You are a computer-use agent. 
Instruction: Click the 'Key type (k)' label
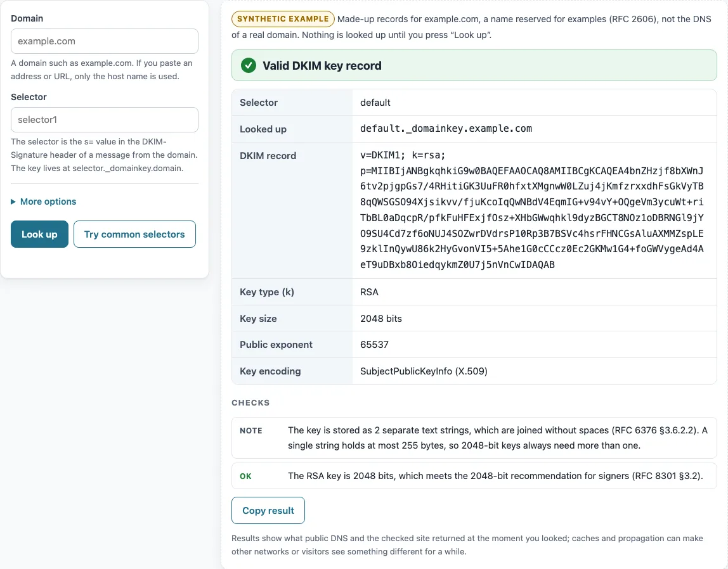click(x=267, y=292)
